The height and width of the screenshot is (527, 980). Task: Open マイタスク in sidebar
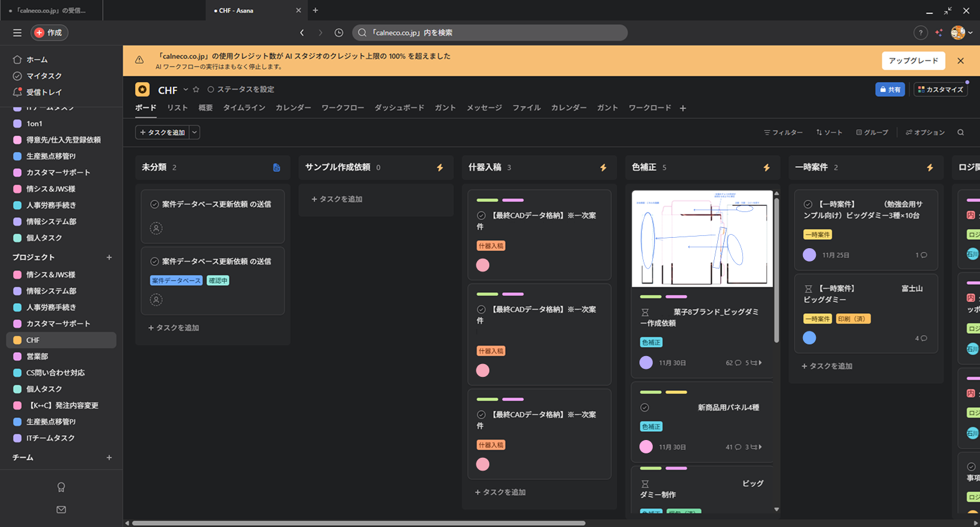pos(43,76)
